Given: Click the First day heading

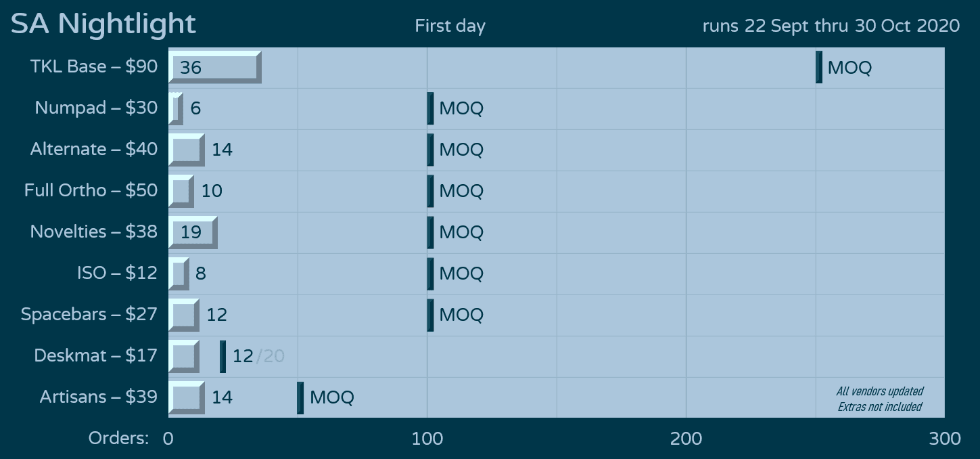Looking at the screenshot, I should [450, 26].
